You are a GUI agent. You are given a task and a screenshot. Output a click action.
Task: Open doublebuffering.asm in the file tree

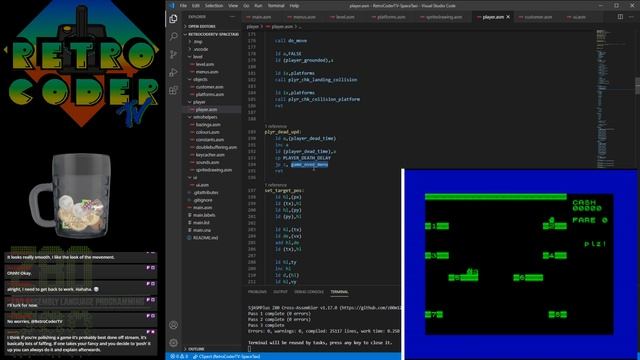point(216,147)
